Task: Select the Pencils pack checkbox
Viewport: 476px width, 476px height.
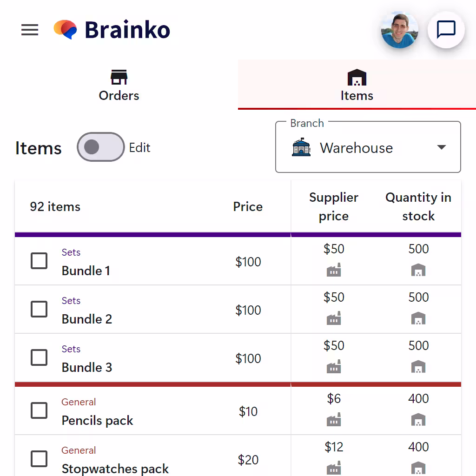Action: (x=39, y=410)
